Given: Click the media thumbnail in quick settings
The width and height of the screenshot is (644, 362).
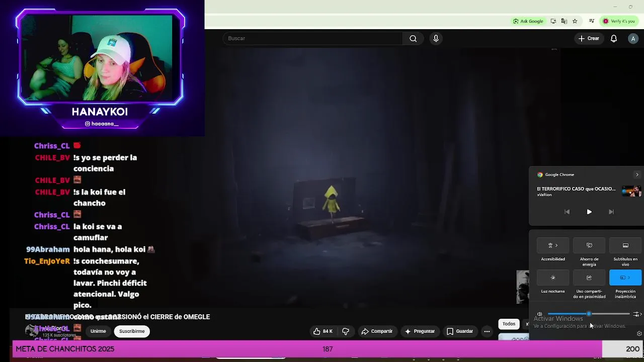Looking at the screenshot, I should pos(631,191).
